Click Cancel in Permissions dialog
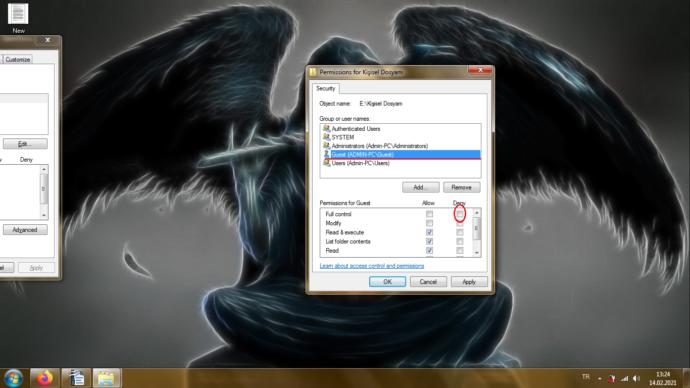The height and width of the screenshot is (388, 690). pyautogui.click(x=428, y=282)
